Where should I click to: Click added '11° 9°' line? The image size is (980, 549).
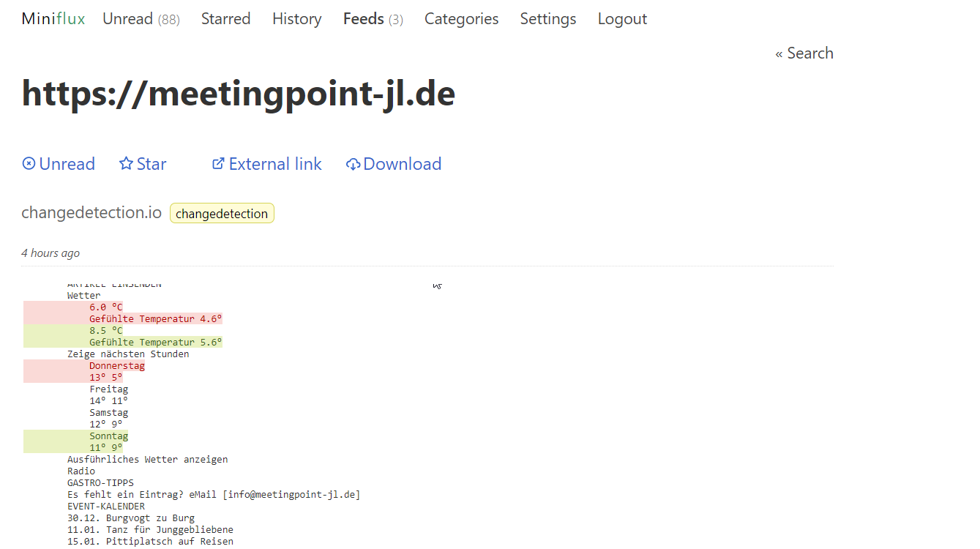[106, 448]
